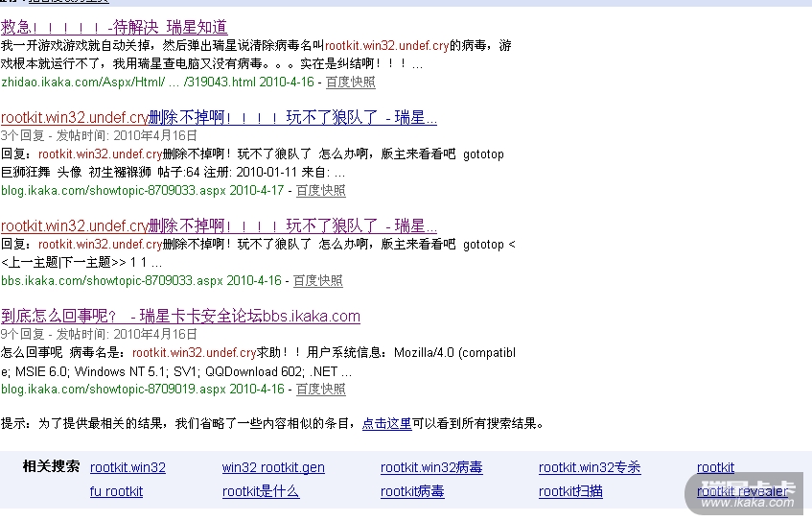Click the snippet line starting e; MSIE 6.0; Windows NT 5.1
This screenshot has width=812, height=521.
point(176,371)
